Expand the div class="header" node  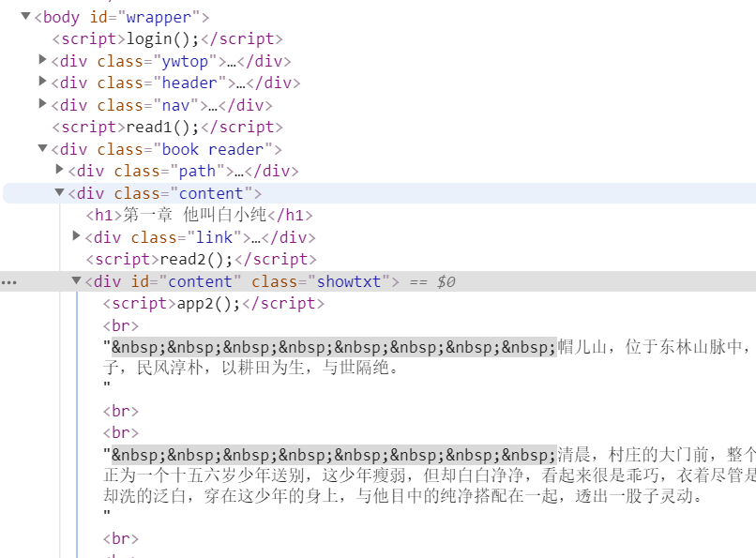(x=42, y=82)
